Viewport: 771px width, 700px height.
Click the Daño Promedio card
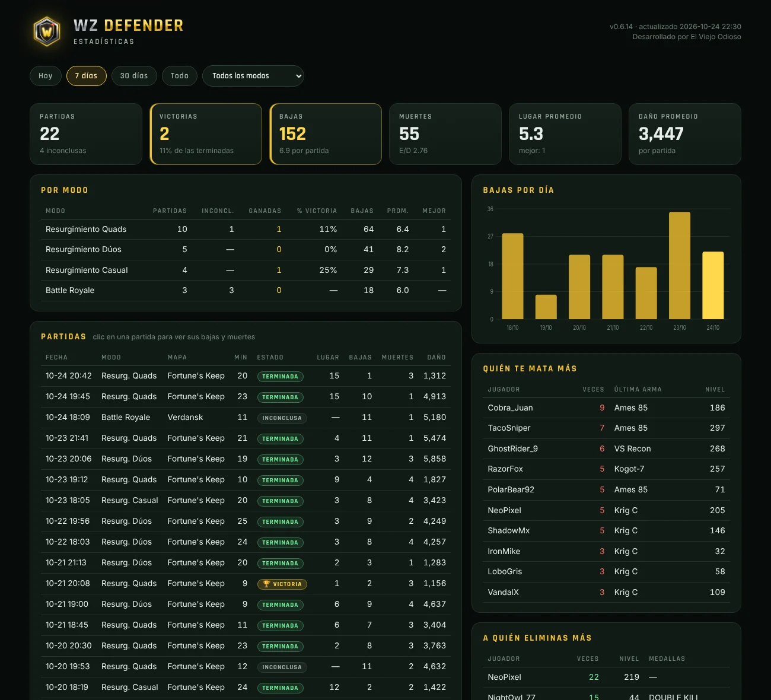point(685,134)
